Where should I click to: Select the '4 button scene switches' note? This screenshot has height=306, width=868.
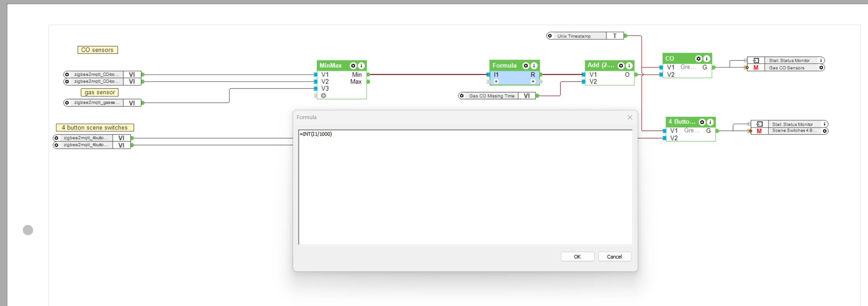point(95,128)
